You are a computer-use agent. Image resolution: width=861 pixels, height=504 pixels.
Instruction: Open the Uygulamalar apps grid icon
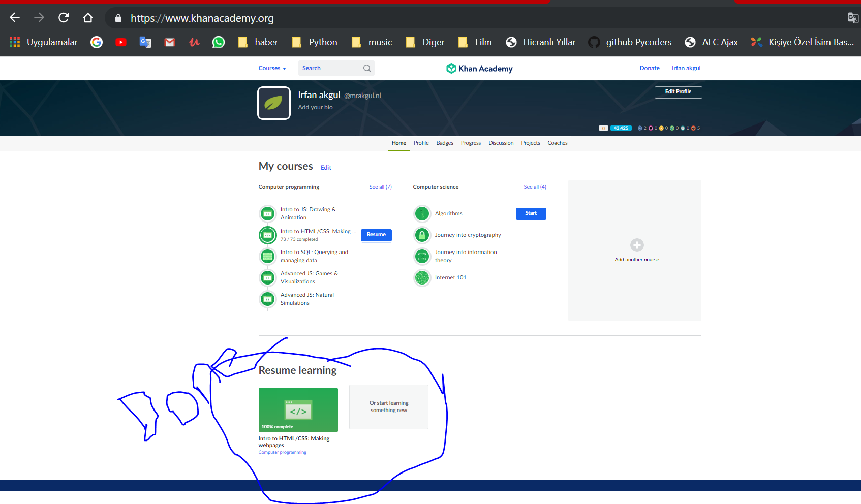pyautogui.click(x=15, y=42)
